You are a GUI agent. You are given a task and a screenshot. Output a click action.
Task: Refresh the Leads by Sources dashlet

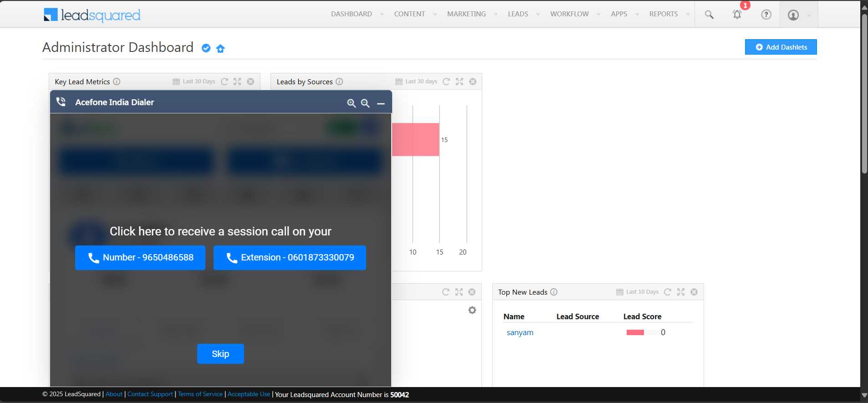(x=446, y=82)
